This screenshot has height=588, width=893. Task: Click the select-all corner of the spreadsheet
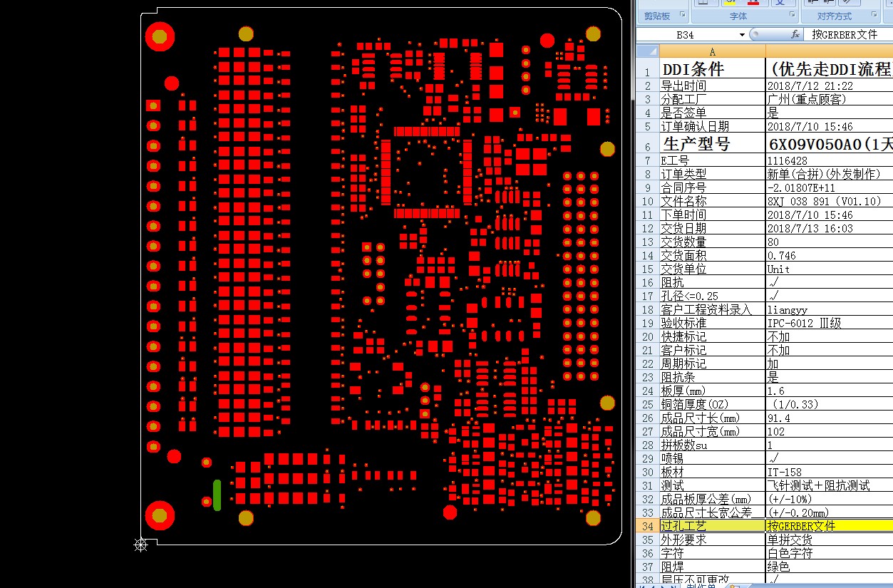[x=648, y=51]
